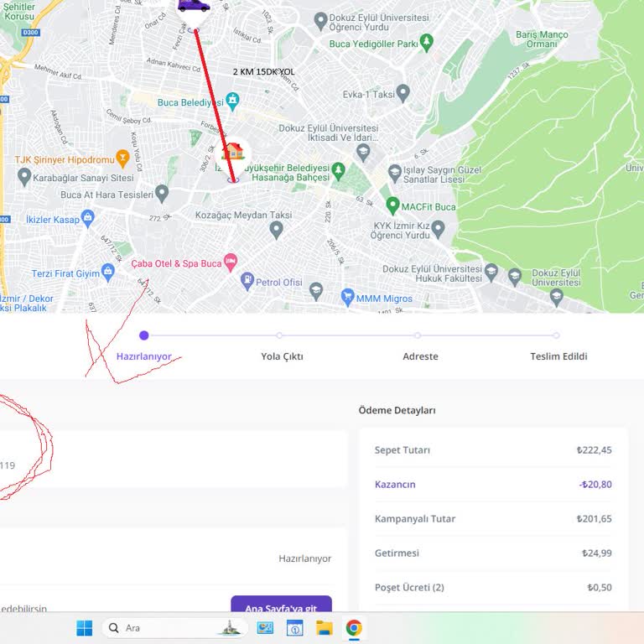Click the Teslim Edildi label

(x=558, y=356)
